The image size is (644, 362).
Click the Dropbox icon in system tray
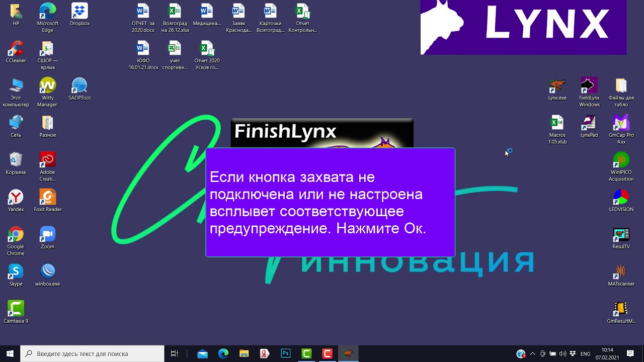click(573, 353)
